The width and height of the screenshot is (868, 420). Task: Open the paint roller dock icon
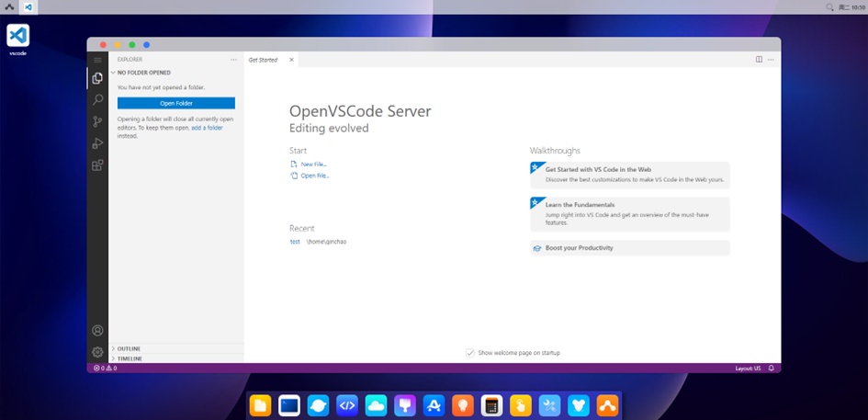pyautogui.click(x=405, y=405)
